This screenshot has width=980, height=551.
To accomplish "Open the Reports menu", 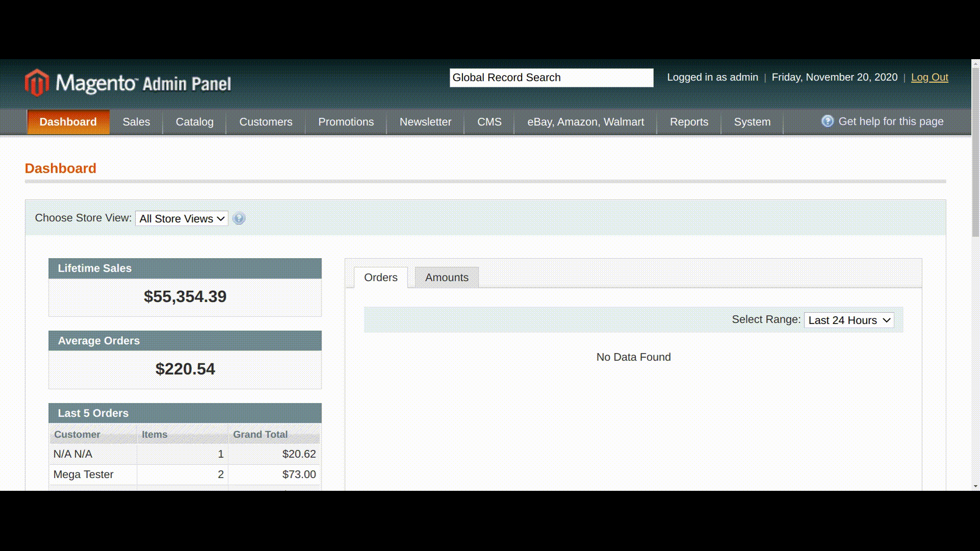I will [689, 122].
